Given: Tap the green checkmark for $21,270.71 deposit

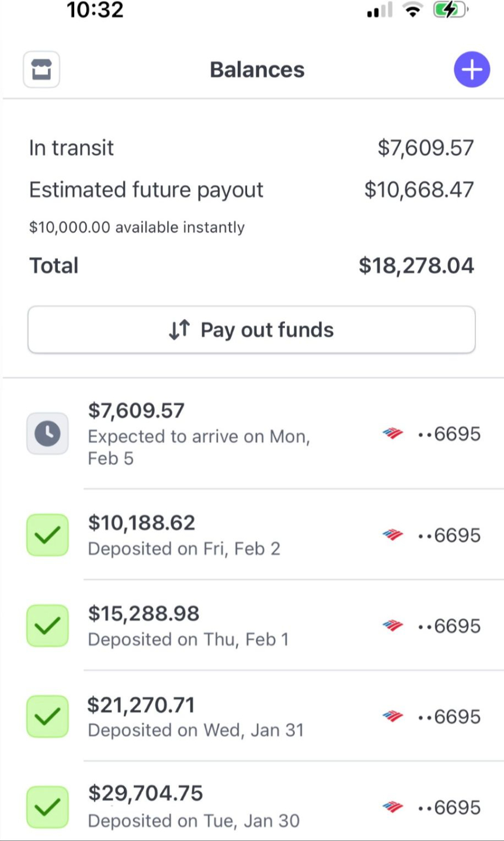Looking at the screenshot, I should [x=47, y=716].
